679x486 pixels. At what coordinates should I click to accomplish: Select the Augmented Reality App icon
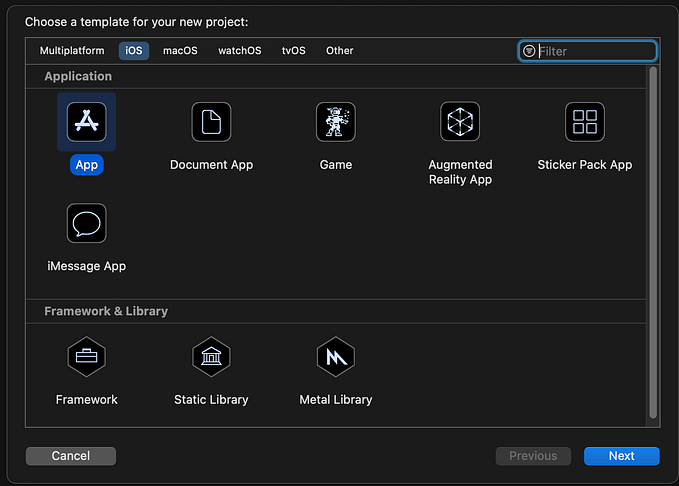tap(460, 122)
